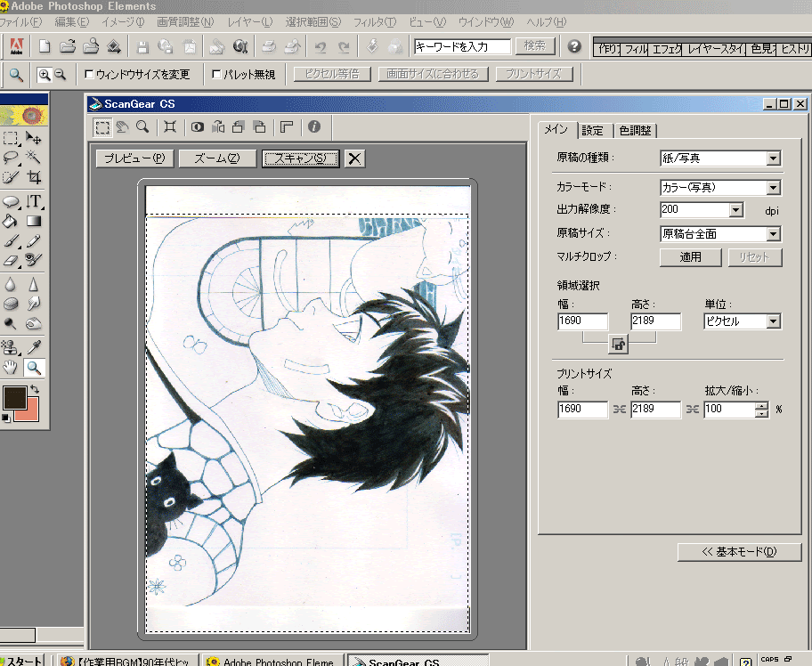Reset to default colors icon
Image resolution: width=812 pixels, height=666 pixels.
tap(5, 418)
